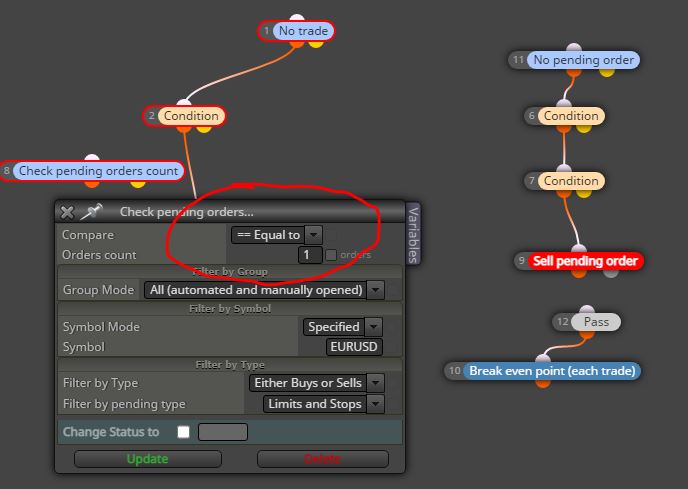
Task: Click the number 11 badge on No pending order
Action: [518, 60]
